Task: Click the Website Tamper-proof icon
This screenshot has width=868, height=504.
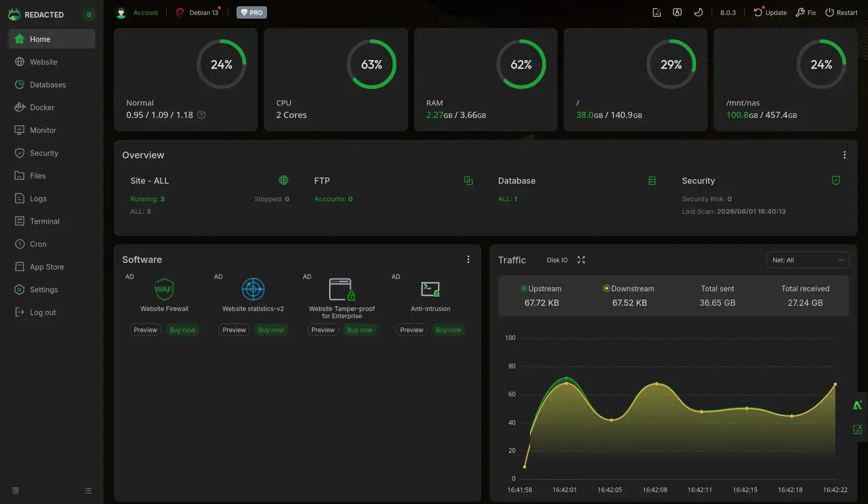Action: tap(342, 289)
